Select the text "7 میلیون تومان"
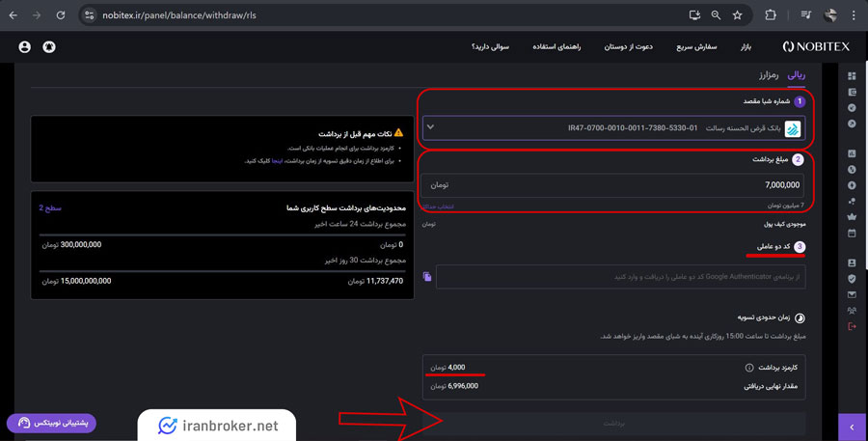868x441 pixels. 785,206
